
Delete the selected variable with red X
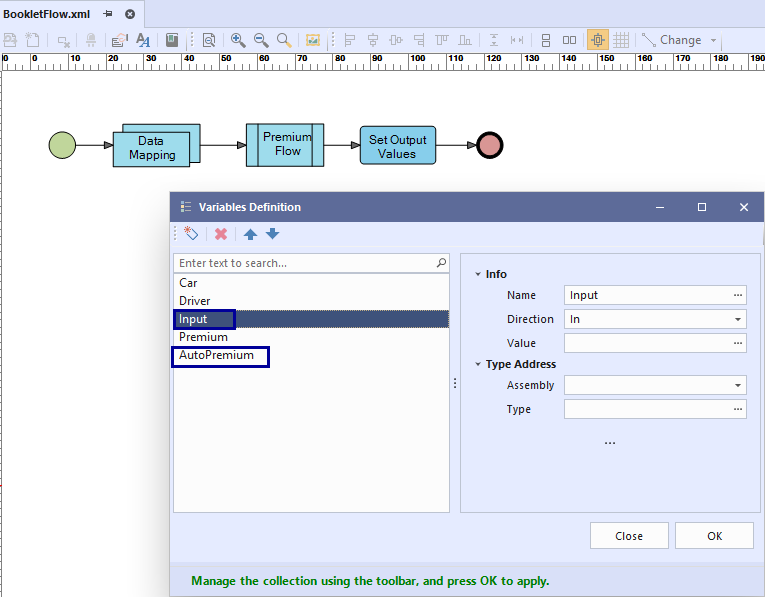(221, 234)
